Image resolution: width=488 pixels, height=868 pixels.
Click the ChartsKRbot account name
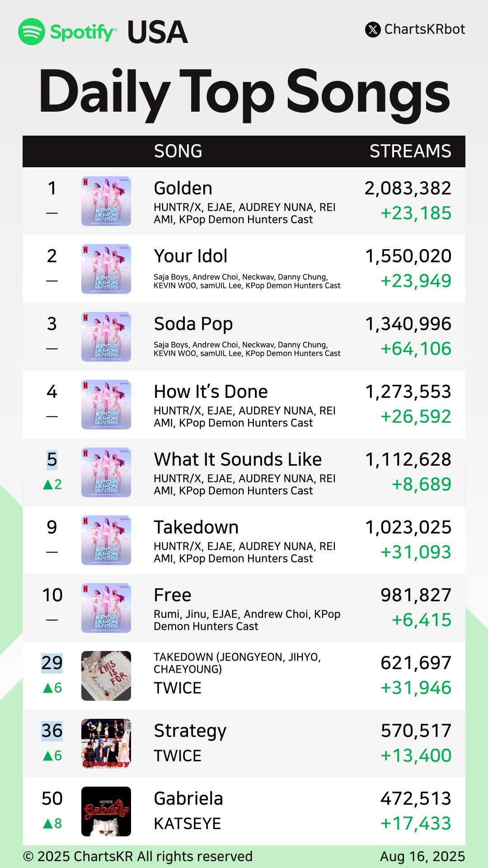[x=424, y=29]
